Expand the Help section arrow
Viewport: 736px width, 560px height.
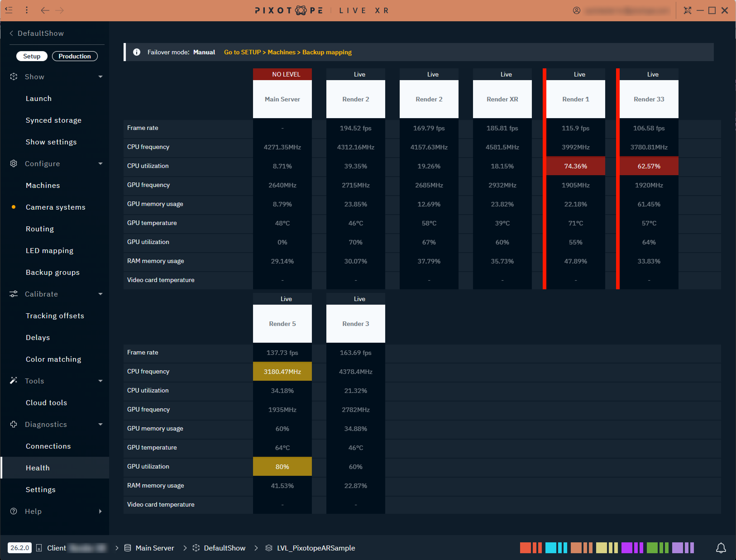tap(100, 511)
